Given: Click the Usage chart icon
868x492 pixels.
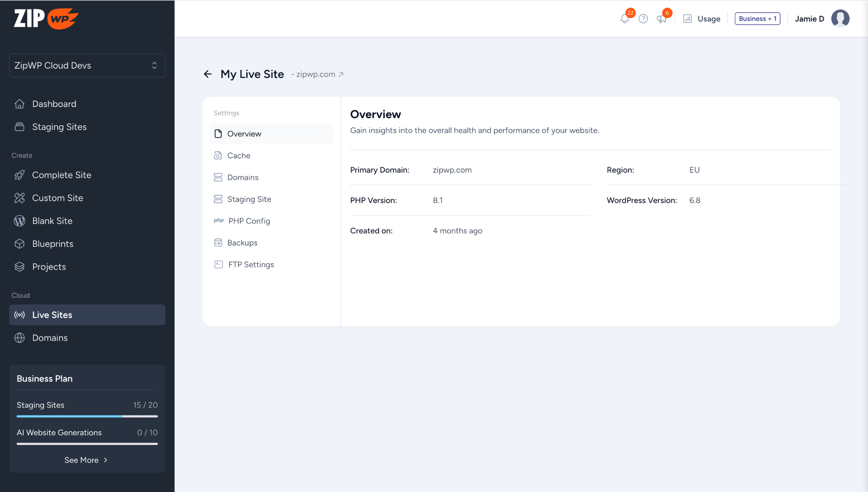Looking at the screenshot, I should [687, 19].
